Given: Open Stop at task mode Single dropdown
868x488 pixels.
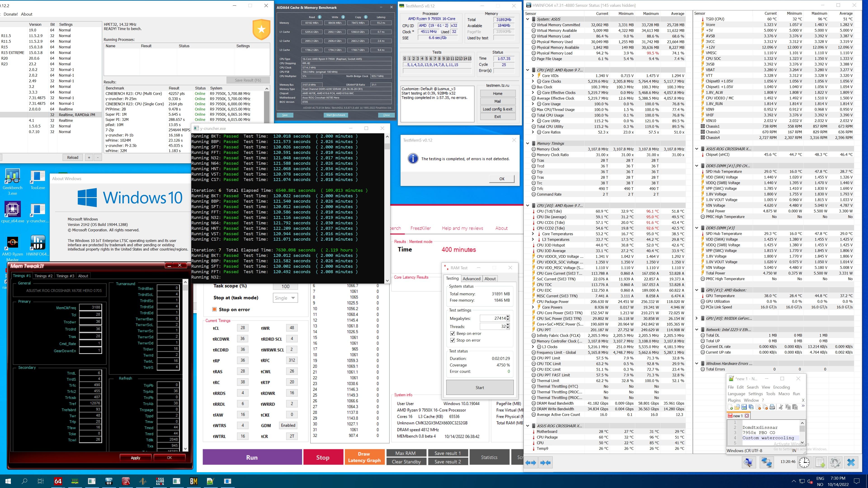Looking at the screenshot, I should click(x=285, y=298).
